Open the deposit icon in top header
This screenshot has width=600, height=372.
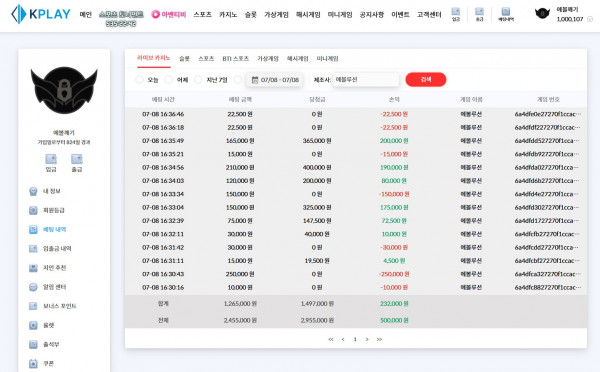click(455, 12)
